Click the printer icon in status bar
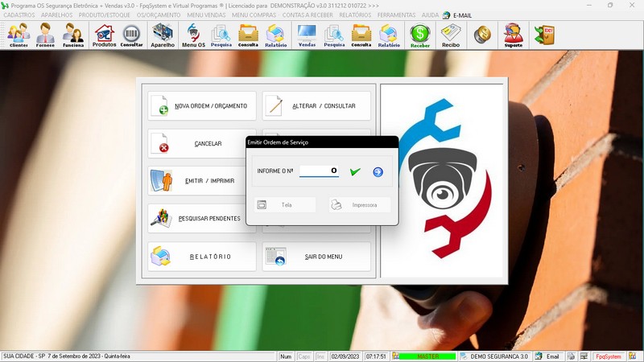 point(571,356)
